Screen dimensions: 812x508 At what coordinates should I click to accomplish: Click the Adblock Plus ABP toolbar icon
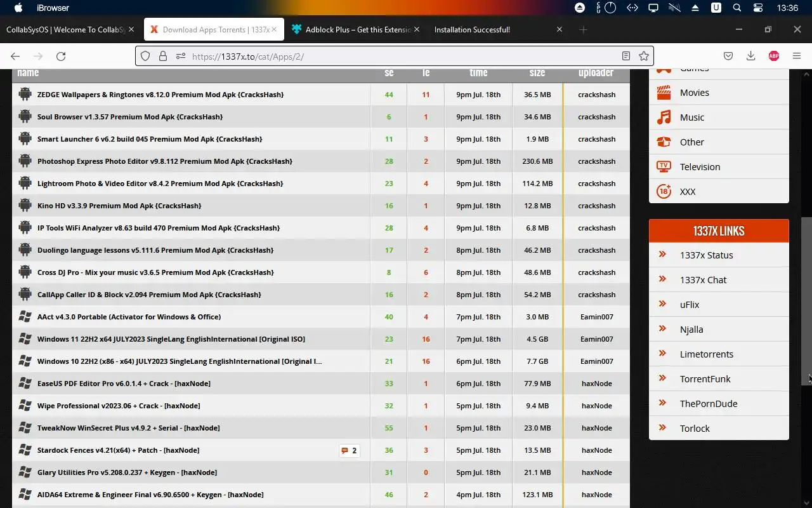click(x=773, y=56)
